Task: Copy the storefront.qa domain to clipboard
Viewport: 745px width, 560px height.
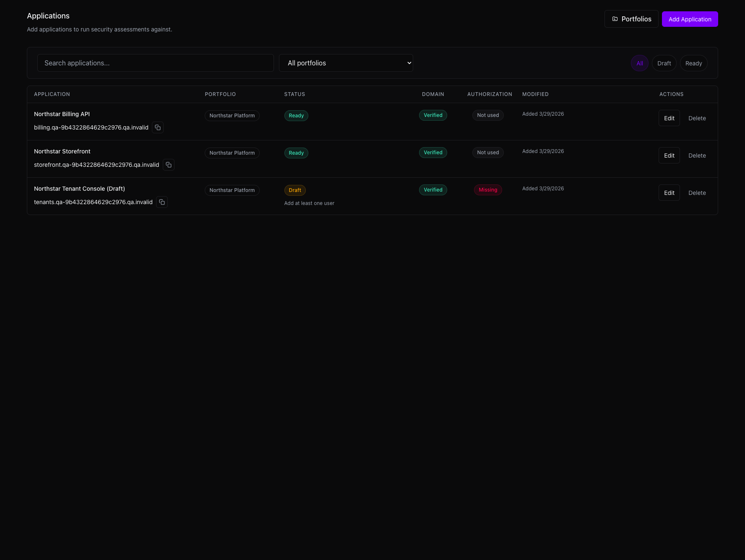Action: (x=169, y=165)
